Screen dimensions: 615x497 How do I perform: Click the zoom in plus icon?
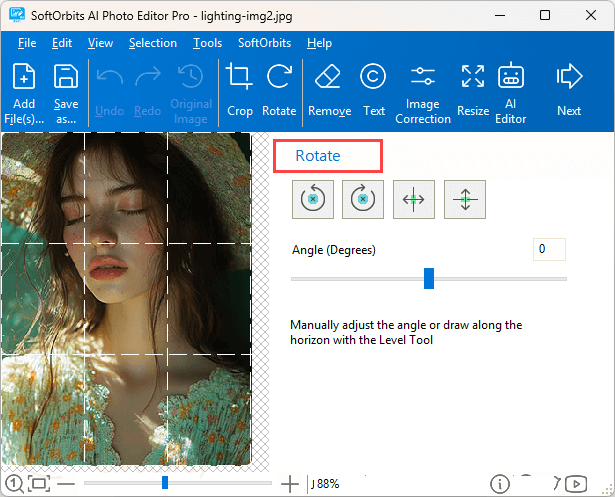pyautogui.click(x=290, y=484)
